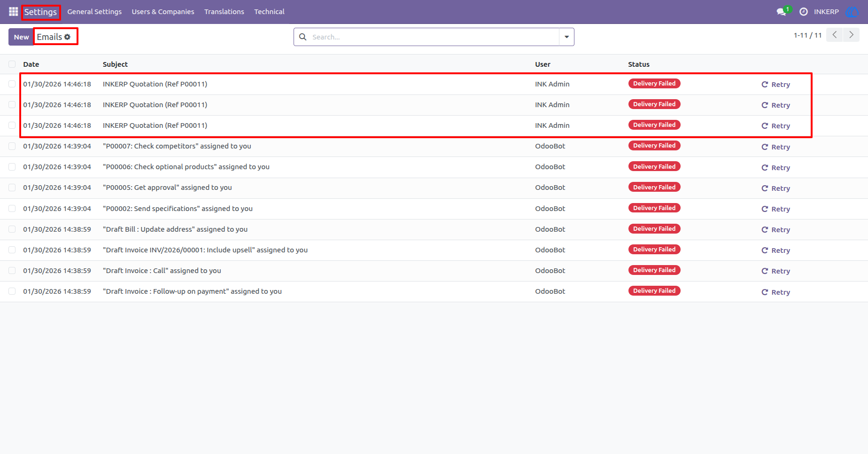
Task: Open "P00002: Send specifications" assigned to you
Action: pos(178,209)
